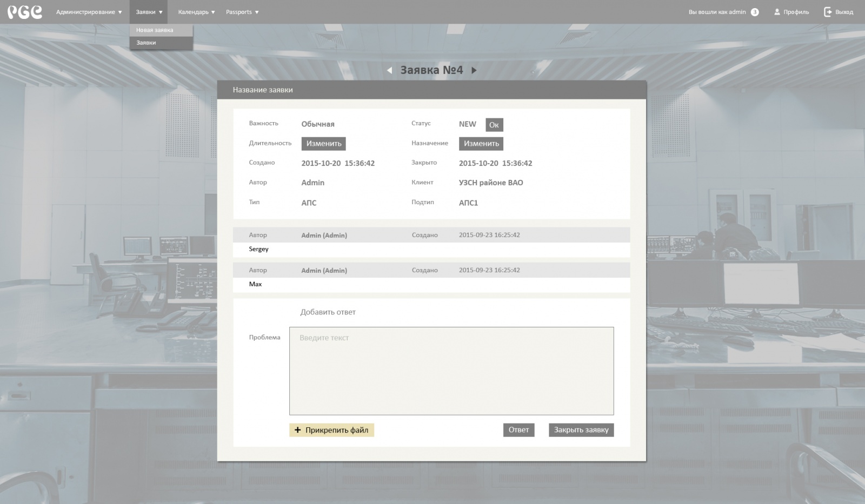
Task: Click Закрыть заявку button
Action: point(581,430)
